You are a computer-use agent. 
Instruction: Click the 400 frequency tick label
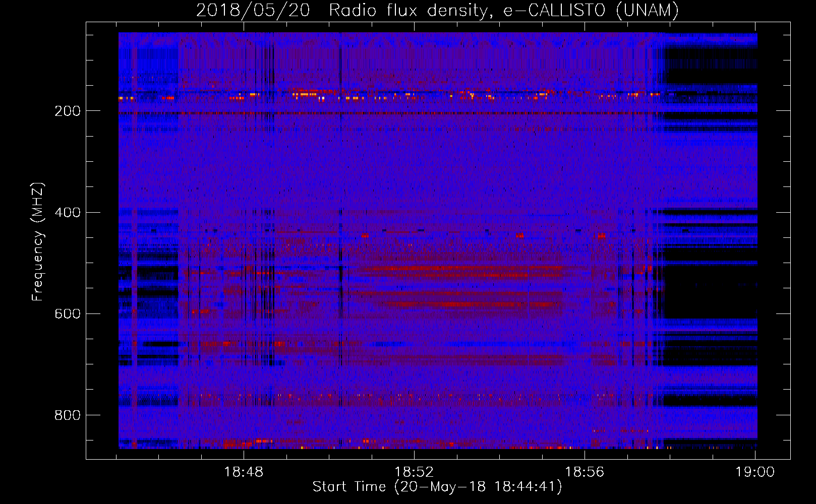(67, 212)
